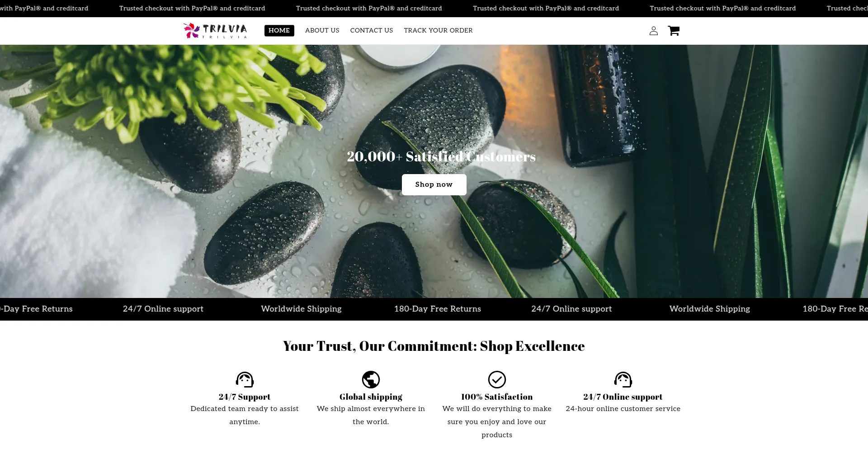Click the 24/7 Support headset icon
Viewport: 868px width, 449px height.
[x=245, y=379]
